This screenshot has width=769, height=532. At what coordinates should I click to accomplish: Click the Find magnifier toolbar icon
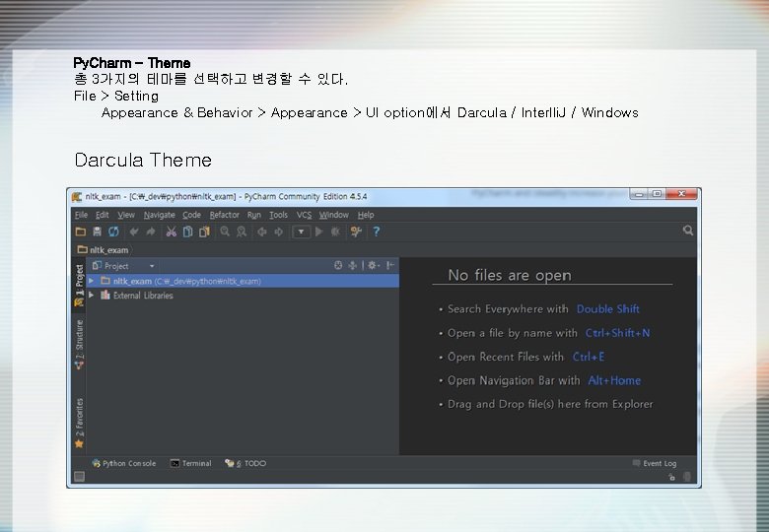point(225,232)
